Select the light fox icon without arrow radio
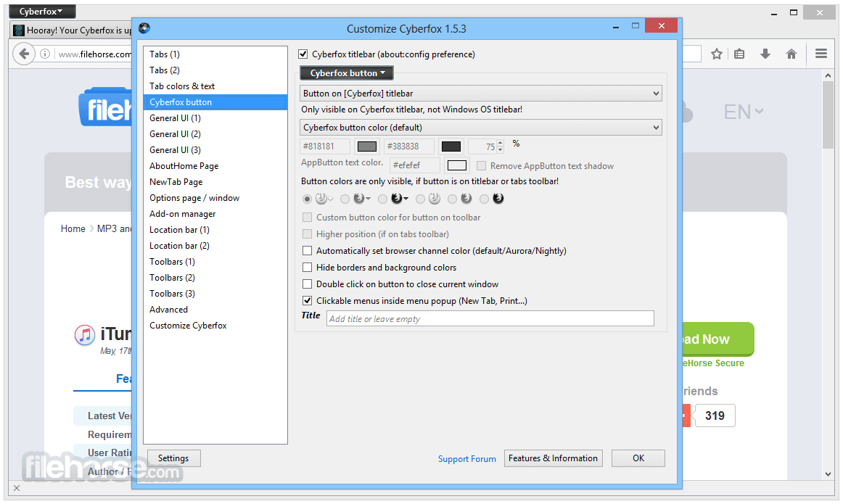843x504 pixels. [x=420, y=199]
